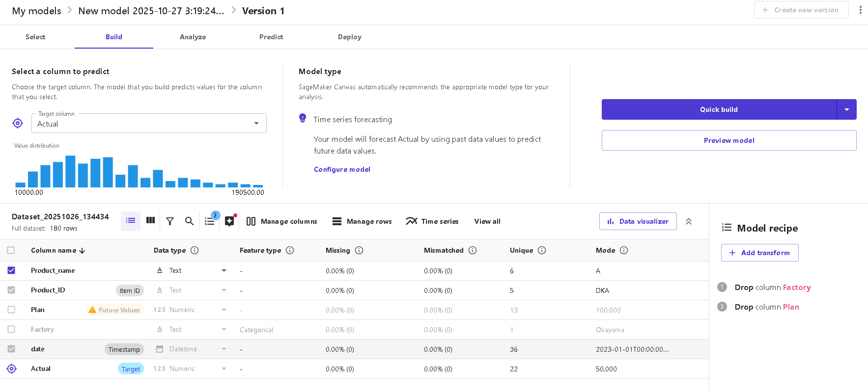The image size is (868, 392).
Task: Open model recipe steps list icon
Action: 210,221
